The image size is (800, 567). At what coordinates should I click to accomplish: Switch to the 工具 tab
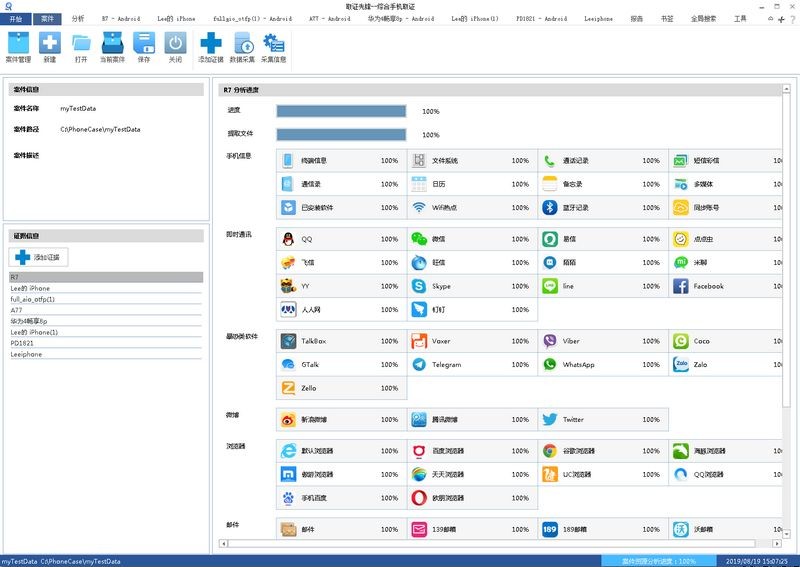(x=740, y=19)
